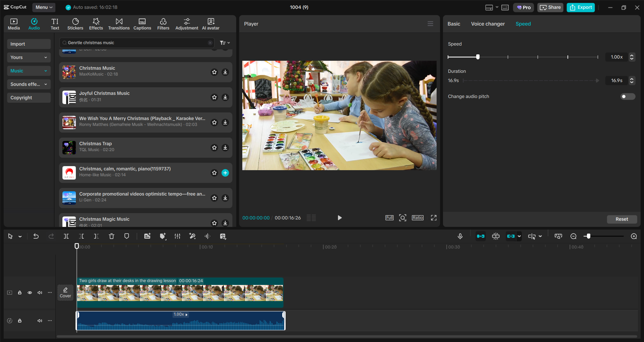Switch to the AI avatar panel
644x342 pixels.
(210, 23)
